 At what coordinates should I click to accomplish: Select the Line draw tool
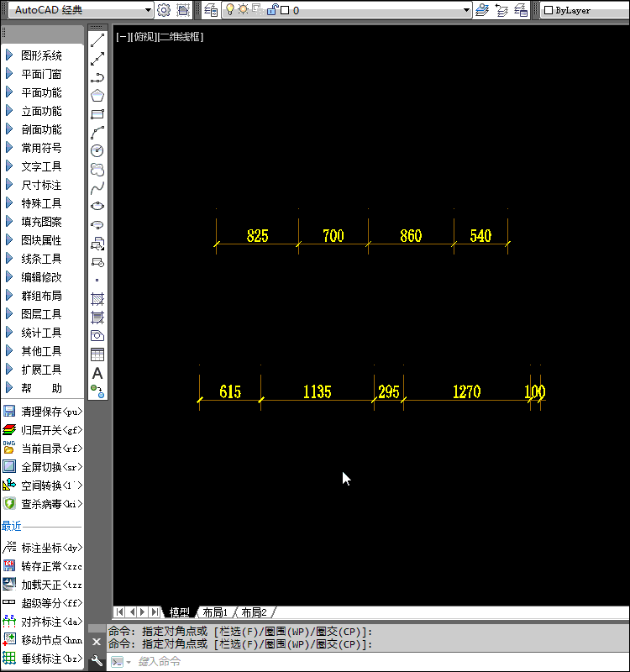pyautogui.click(x=97, y=40)
